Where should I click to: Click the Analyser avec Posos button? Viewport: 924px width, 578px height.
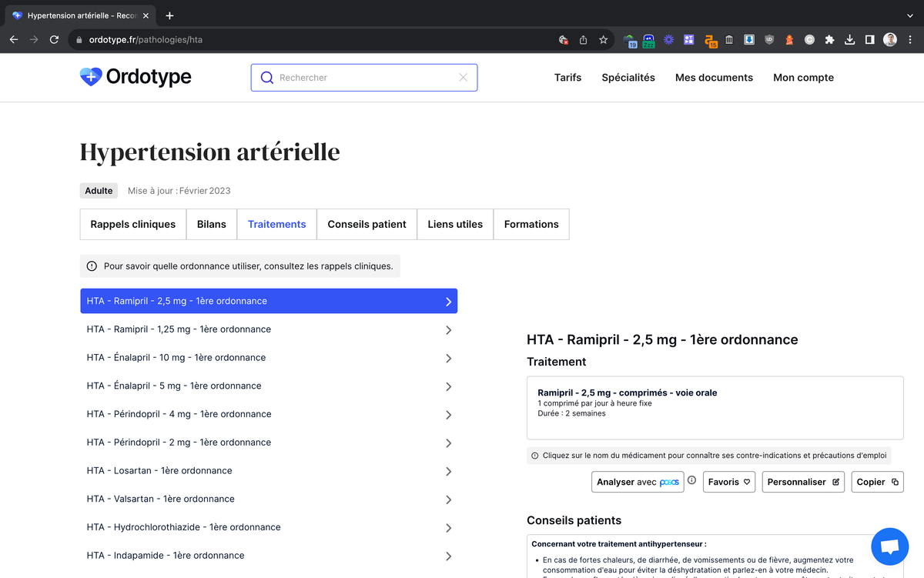click(x=638, y=482)
